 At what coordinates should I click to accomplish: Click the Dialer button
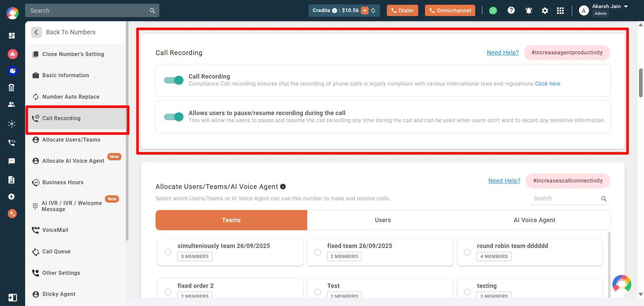pos(402,10)
